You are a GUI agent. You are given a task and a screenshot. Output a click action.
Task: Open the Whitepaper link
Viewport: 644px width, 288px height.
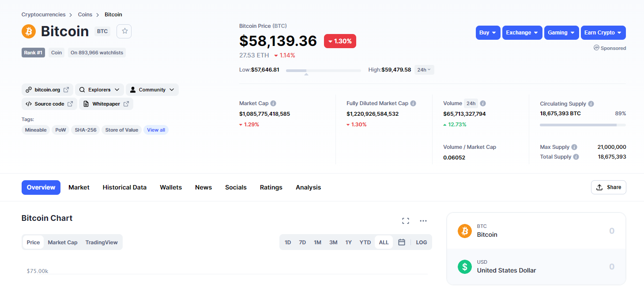[x=106, y=104]
